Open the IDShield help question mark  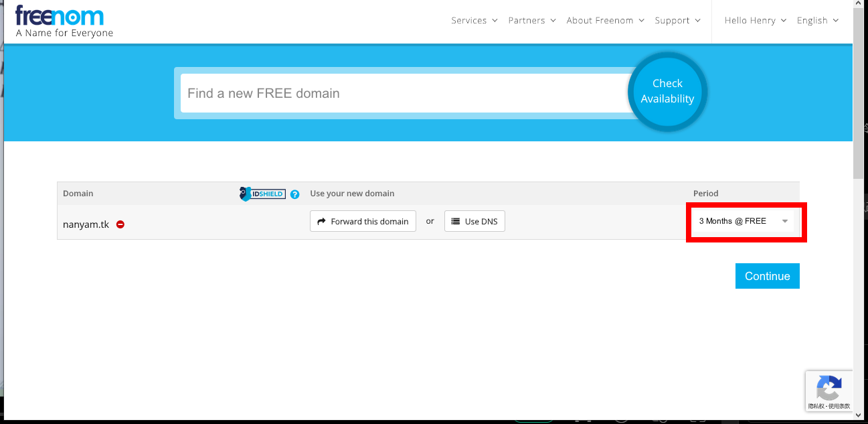tap(294, 194)
